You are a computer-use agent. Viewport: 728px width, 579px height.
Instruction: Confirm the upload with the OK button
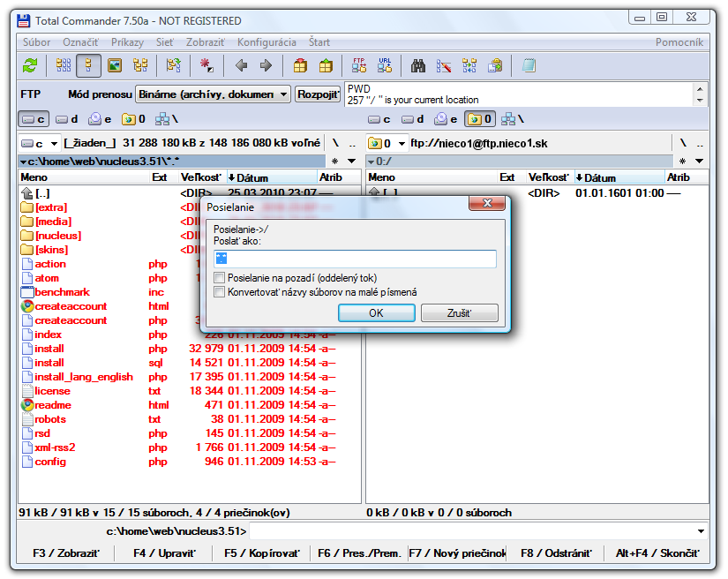377,313
